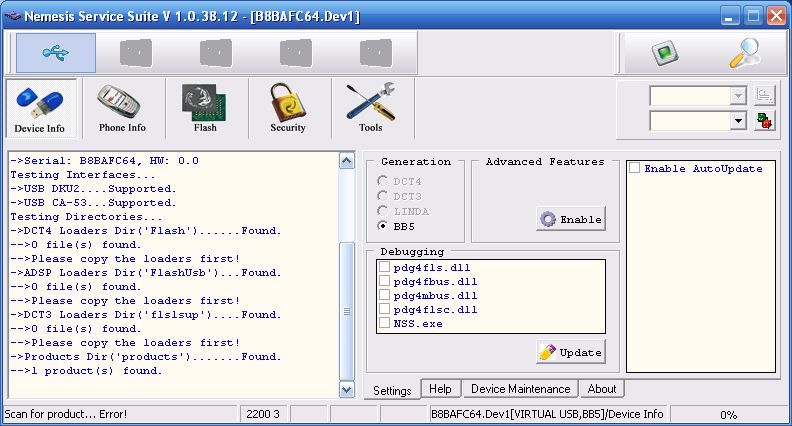Toggle the Enable AutoUpdate checkbox

[x=635, y=168]
